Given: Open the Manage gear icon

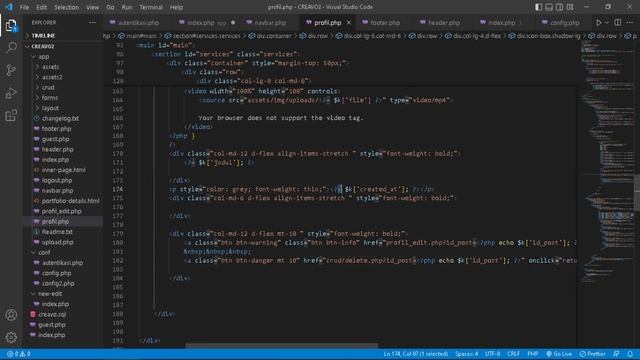Looking at the screenshot, I should (11, 337).
